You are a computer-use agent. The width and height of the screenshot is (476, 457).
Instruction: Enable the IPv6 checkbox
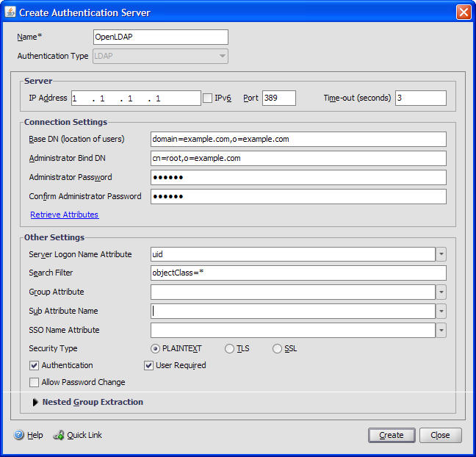pos(207,98)
